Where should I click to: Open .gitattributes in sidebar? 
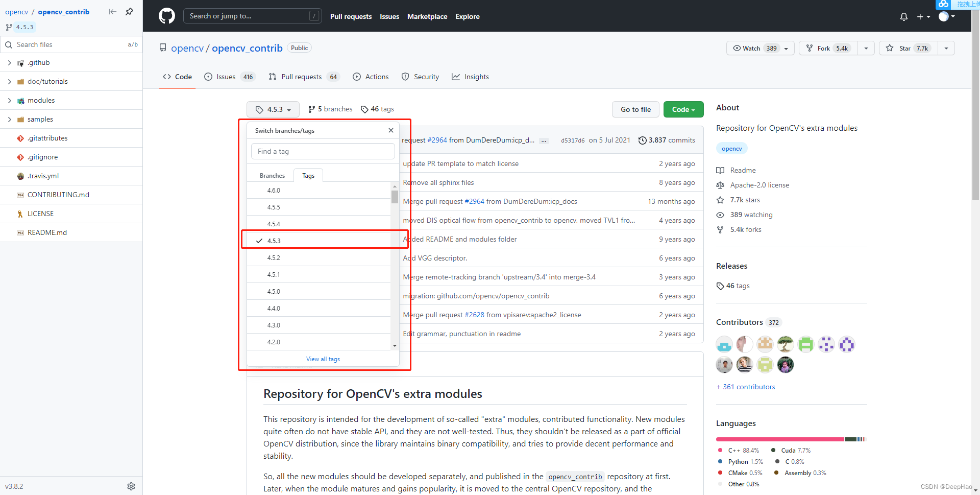pyautogui.click(x=71, y=138)
